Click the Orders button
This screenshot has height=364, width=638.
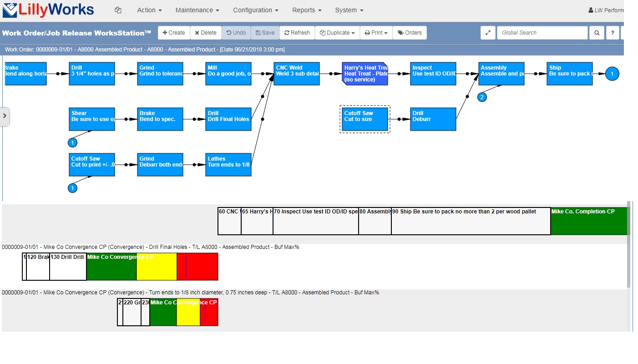pos(410,33)
